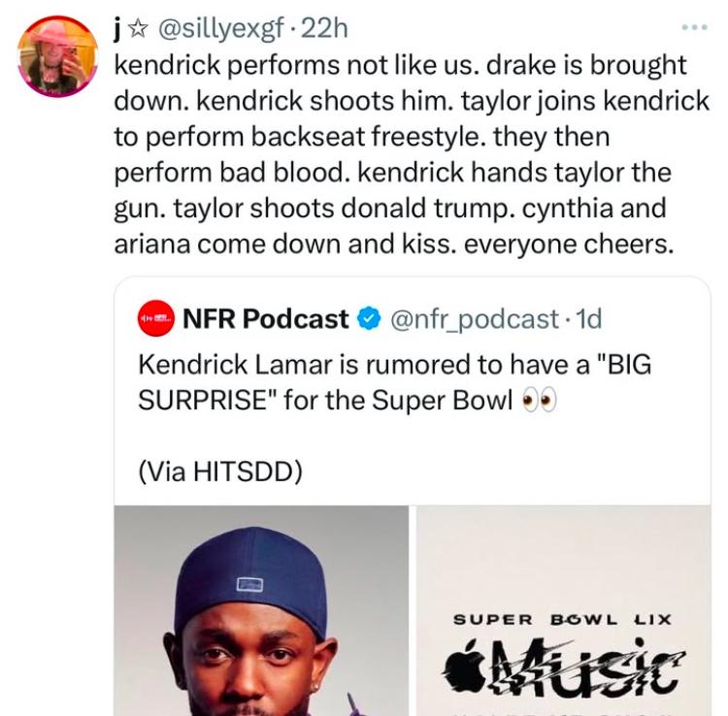
Task: Click the 1d timestamp on quoted tweet
Action: click(x=588, y=319)
